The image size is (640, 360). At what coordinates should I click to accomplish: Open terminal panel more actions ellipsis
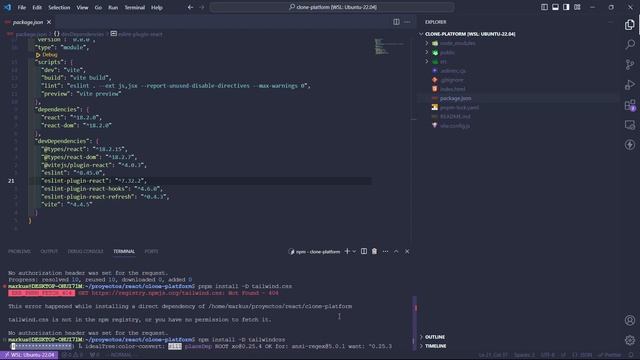click(x=385, y=251)
